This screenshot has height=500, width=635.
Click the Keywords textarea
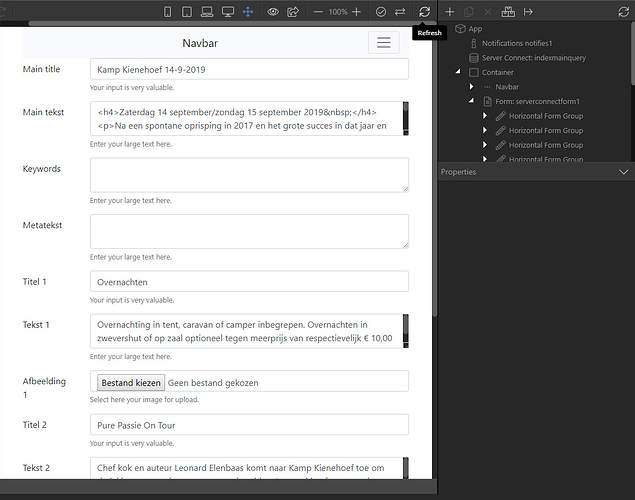249,175
